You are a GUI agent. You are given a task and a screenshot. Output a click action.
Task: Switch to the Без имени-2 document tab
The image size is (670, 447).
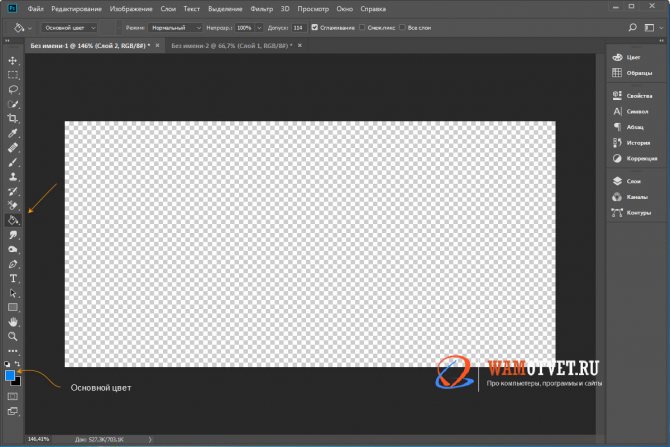[232, 45]
